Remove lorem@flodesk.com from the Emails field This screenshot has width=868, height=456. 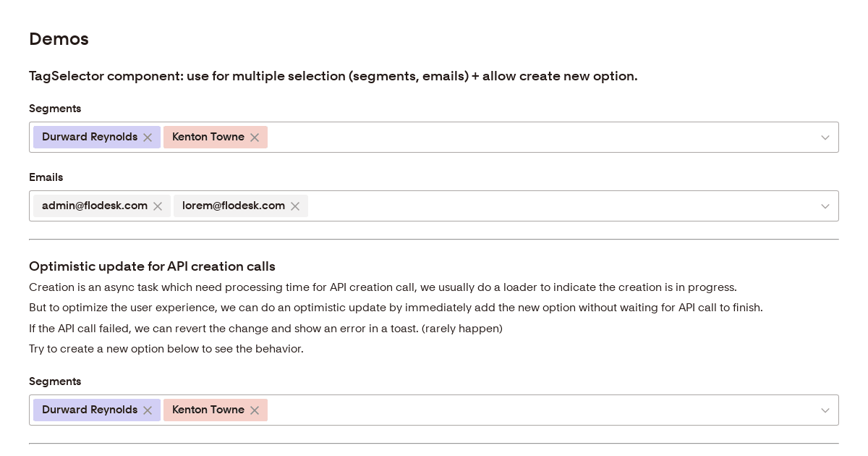click(x=295, y=206)
